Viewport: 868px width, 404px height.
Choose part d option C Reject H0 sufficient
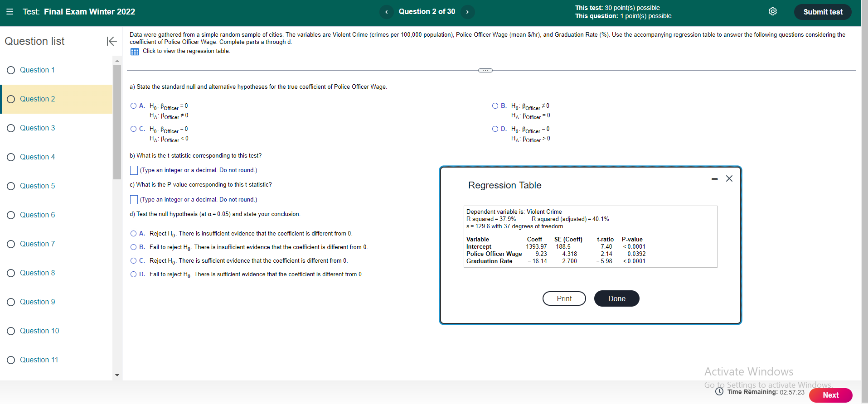tap(133, 261)
